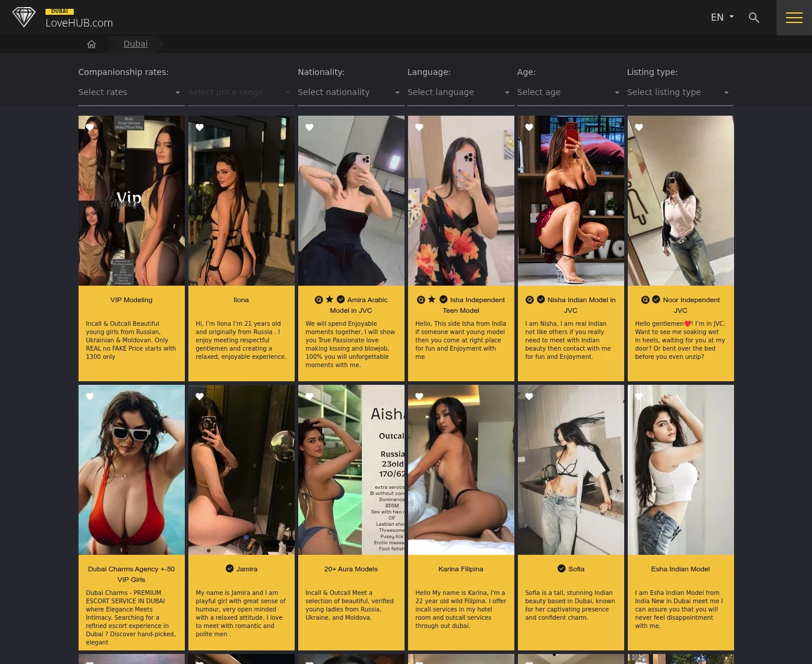Click description starting 'My name is Jamira and I am'
812x664 pixels.
point(240,613)
